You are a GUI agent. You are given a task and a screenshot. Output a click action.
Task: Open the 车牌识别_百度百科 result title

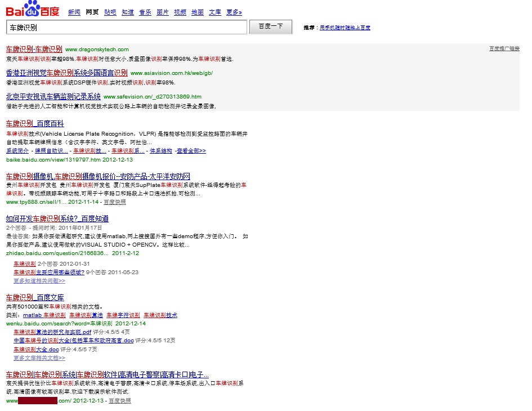pos(35,123)
